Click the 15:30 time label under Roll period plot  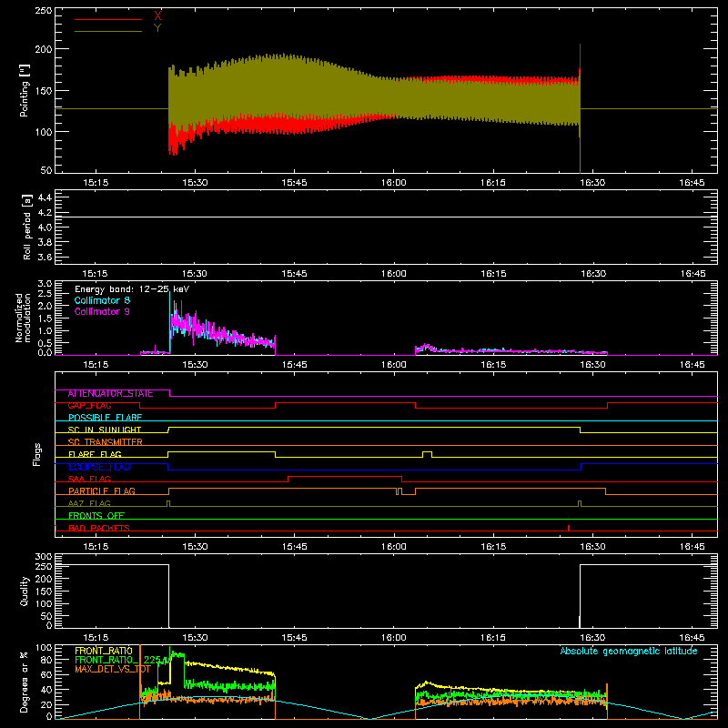click(x=195, y=274)
